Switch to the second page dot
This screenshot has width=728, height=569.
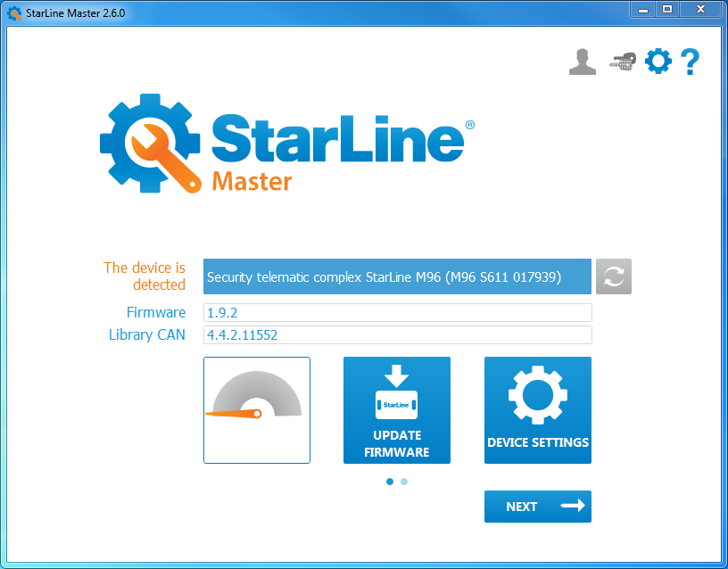(404, 482)
